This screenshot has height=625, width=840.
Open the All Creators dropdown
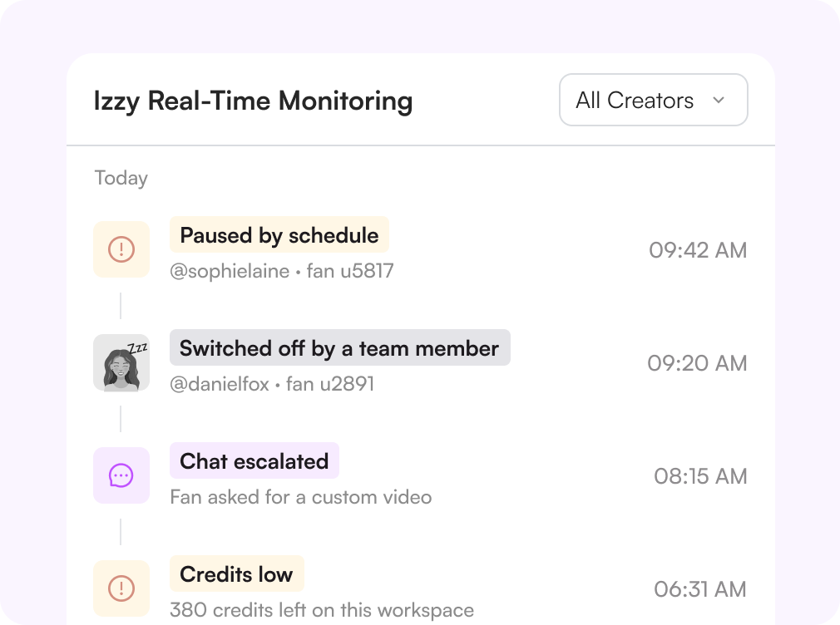654,101
